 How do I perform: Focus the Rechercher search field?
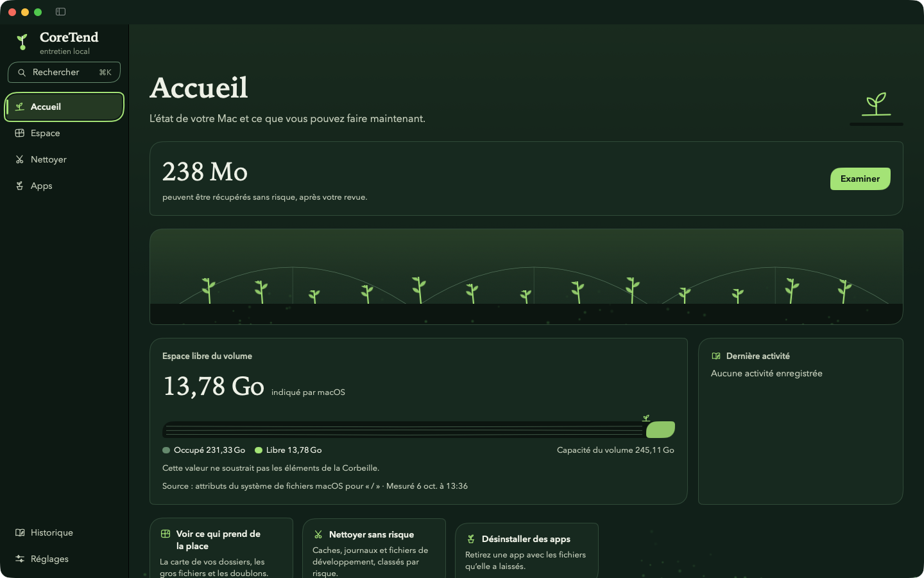pos(64,73)
